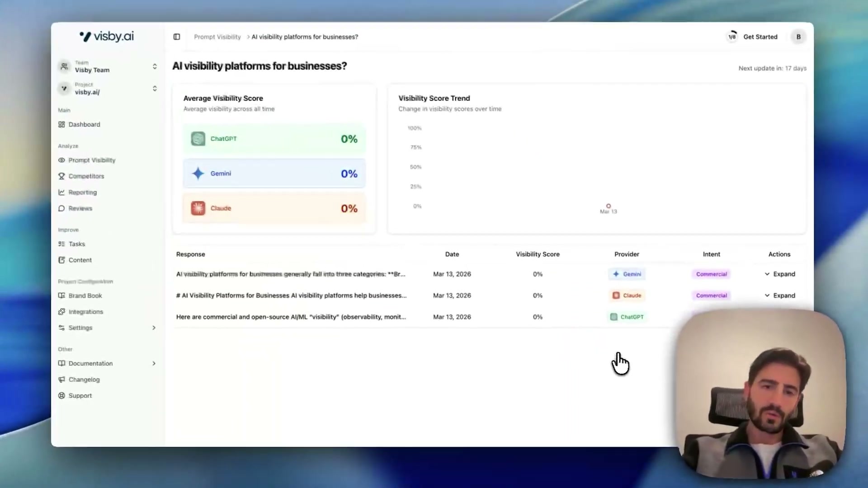868x488 pixels.
Task: Open the Reporting section
Action: (82, 192)
